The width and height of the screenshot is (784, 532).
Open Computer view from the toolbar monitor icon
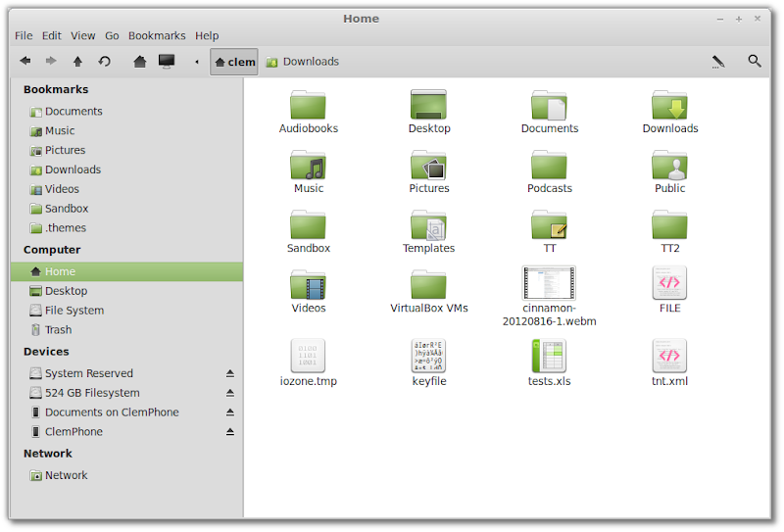167,61
